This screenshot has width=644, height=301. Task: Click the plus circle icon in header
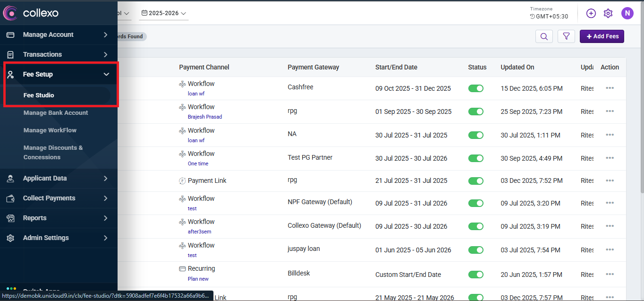click(x=591, y=13)
